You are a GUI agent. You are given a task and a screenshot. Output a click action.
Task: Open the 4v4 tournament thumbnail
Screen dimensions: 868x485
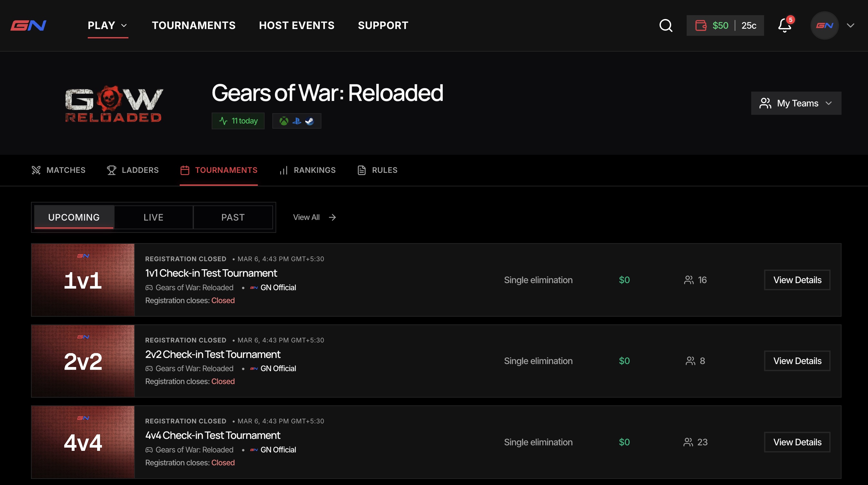[x=83, y=442]
